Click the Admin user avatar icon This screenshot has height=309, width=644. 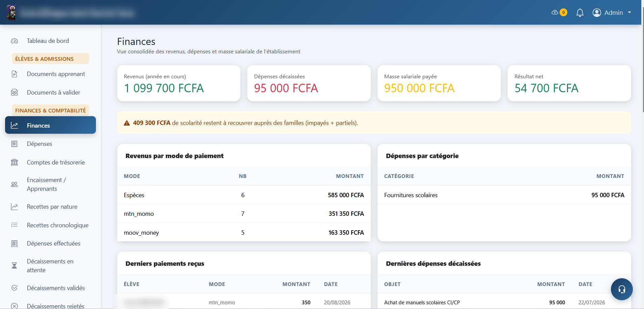597,13
